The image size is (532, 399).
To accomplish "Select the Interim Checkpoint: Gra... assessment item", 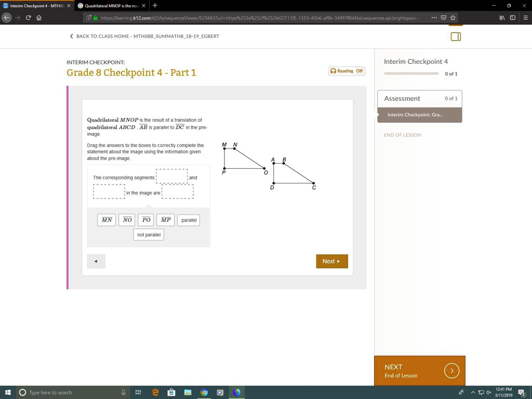I will point(416,115).
